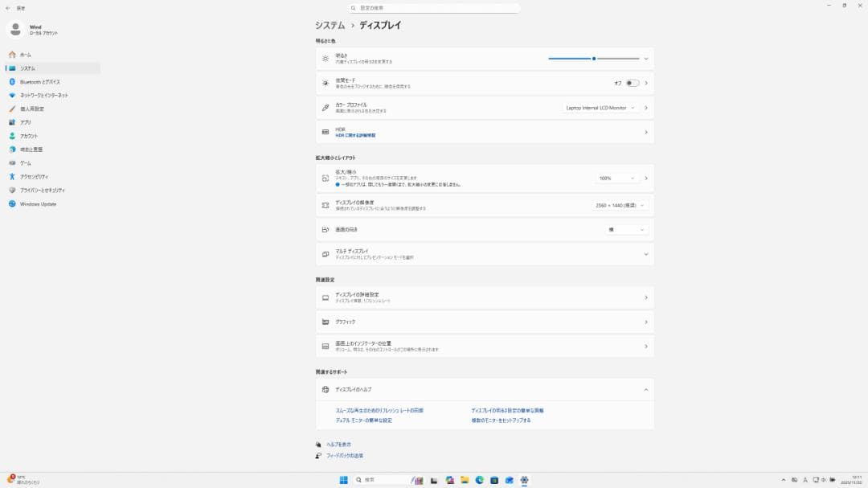Open the 100% scale dropdown
The height and width of the screenshot is (488, 868).
tap(616, 178)
